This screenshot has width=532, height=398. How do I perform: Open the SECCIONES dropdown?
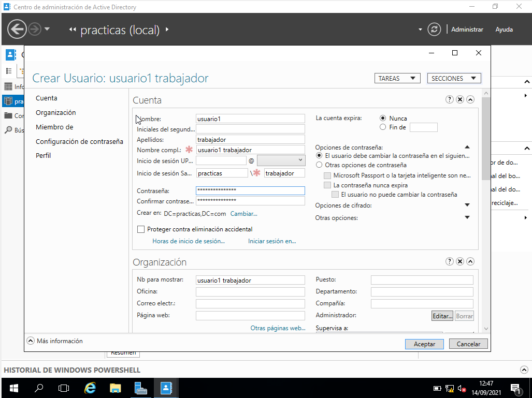pyautogui.click(x=454, y=79)
